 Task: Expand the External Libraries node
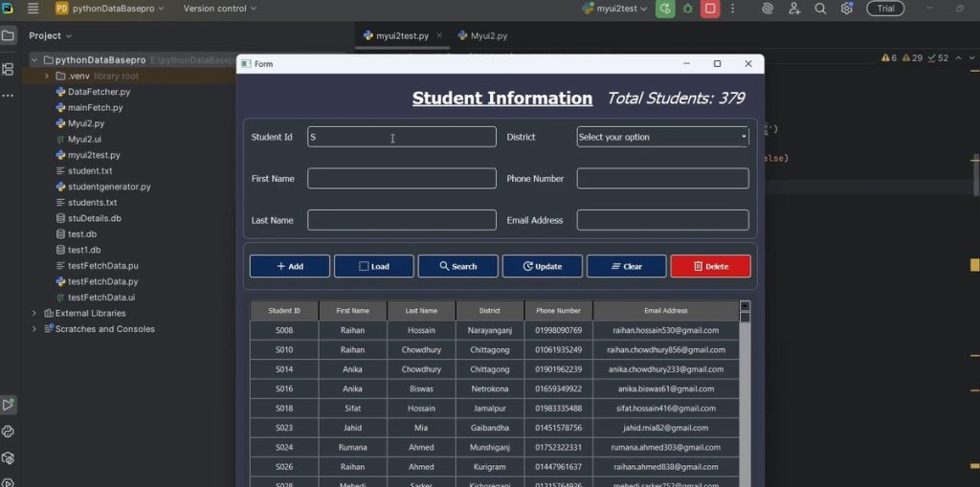tap(34, 313)
